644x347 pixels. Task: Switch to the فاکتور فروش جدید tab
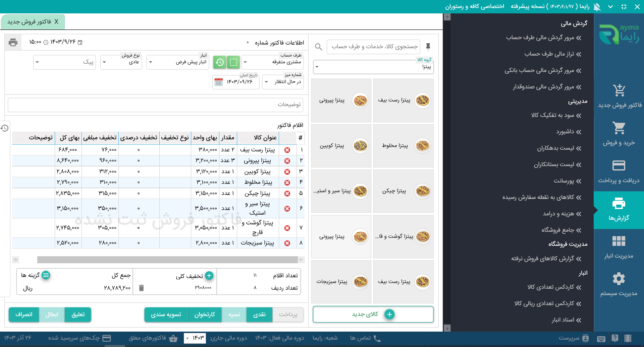[x=33, y=22]
